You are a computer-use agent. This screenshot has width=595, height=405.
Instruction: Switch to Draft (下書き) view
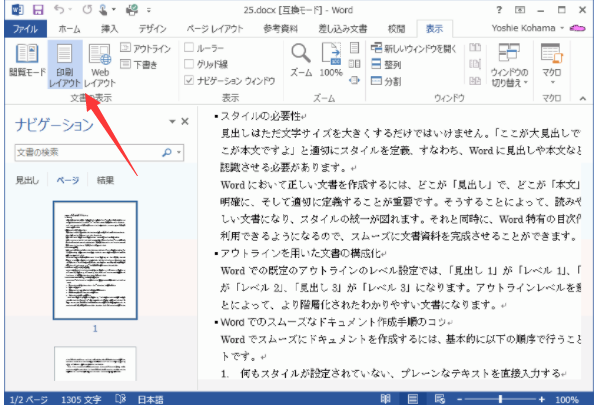click(139, 65)
